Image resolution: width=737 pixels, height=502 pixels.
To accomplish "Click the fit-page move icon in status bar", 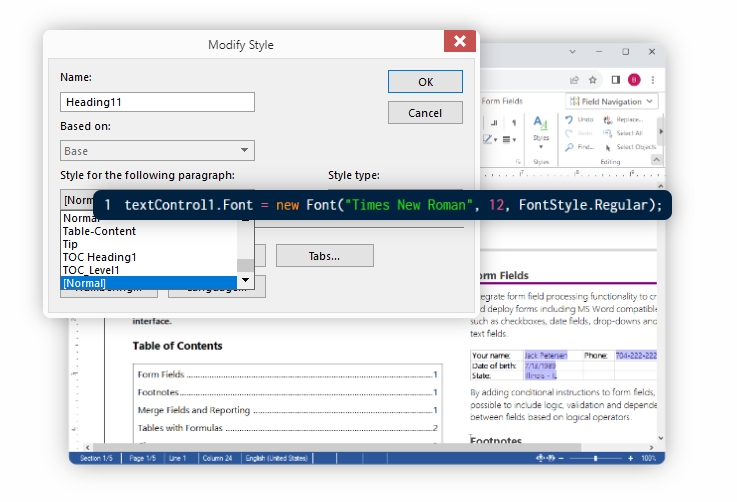I will coord(541,458).
